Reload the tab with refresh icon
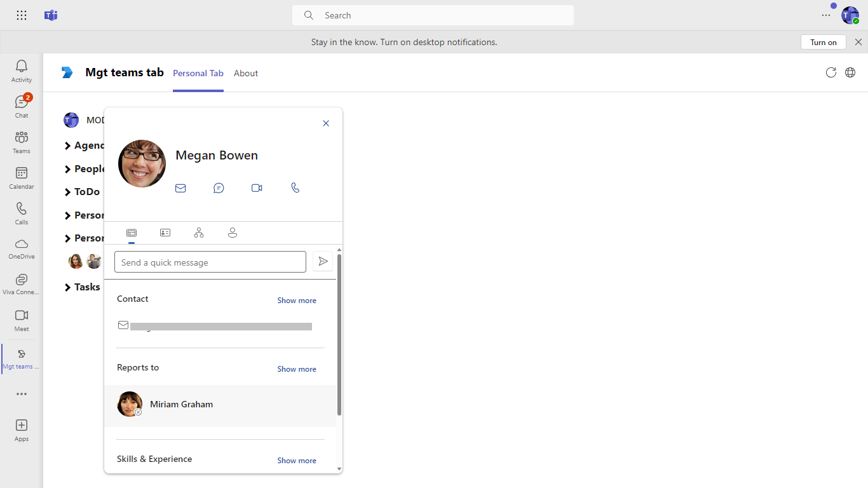The width and height of the screenshot is (868, 488). [x=831, y=72]
